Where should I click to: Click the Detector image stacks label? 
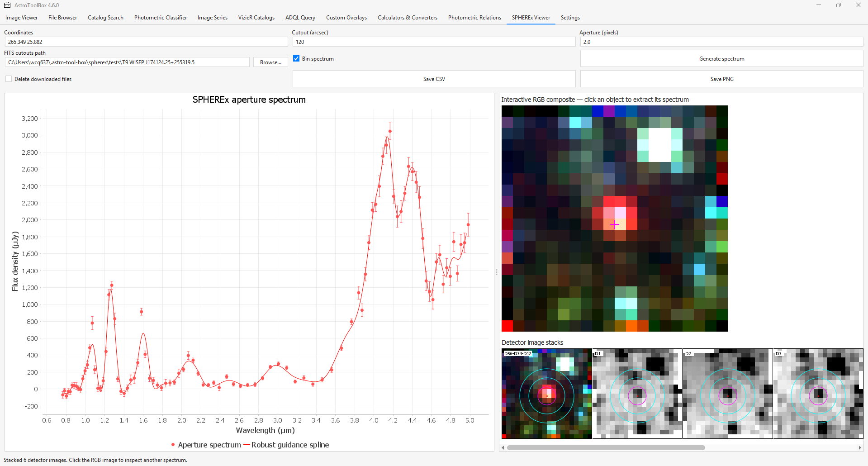[532, 342]
